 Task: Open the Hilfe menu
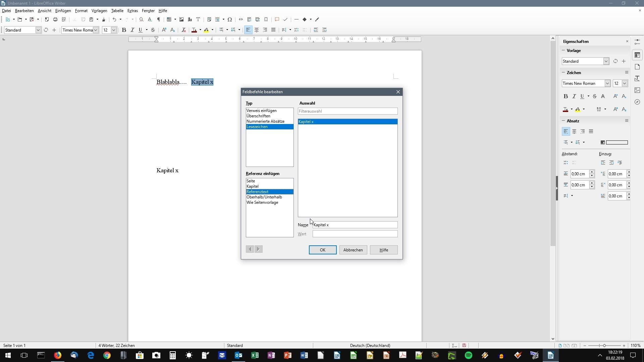pos(163,11)
